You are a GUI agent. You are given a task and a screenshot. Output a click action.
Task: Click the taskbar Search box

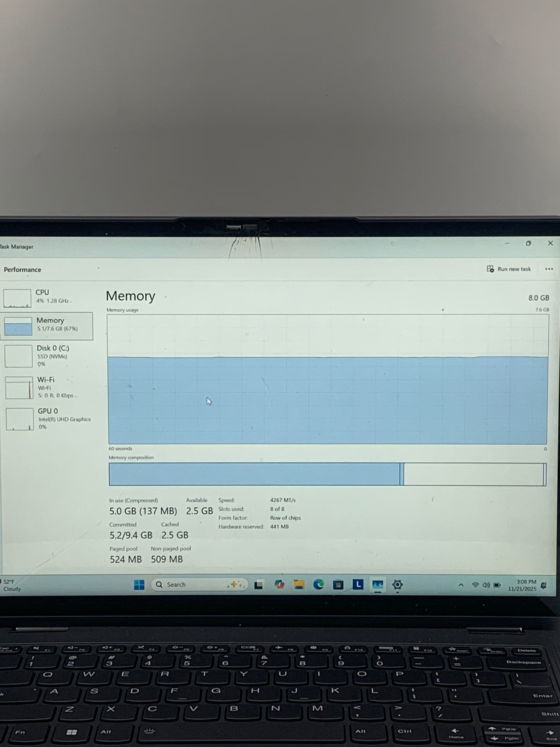pyautogui.click(x=200, y=585)
